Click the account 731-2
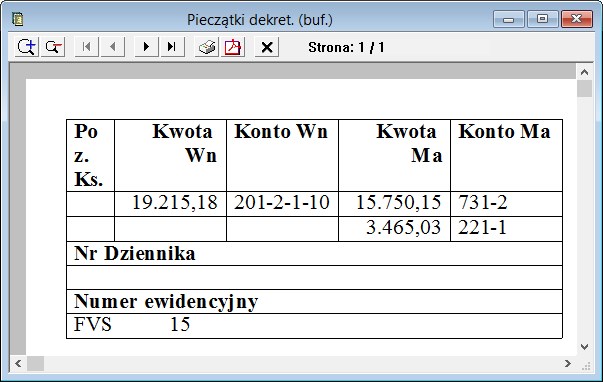 click(x=483, y=202)
